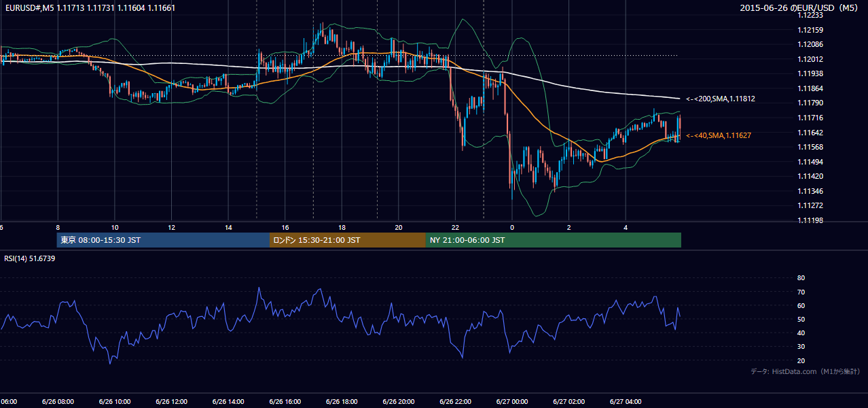Click price axis label 1.11642
Screen dimensions: 868x408
pyautogui.click(x=810, y=133)
